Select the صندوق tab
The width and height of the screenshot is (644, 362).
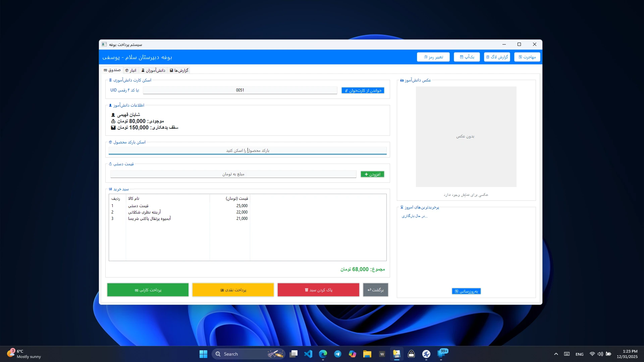click(112, 70)
